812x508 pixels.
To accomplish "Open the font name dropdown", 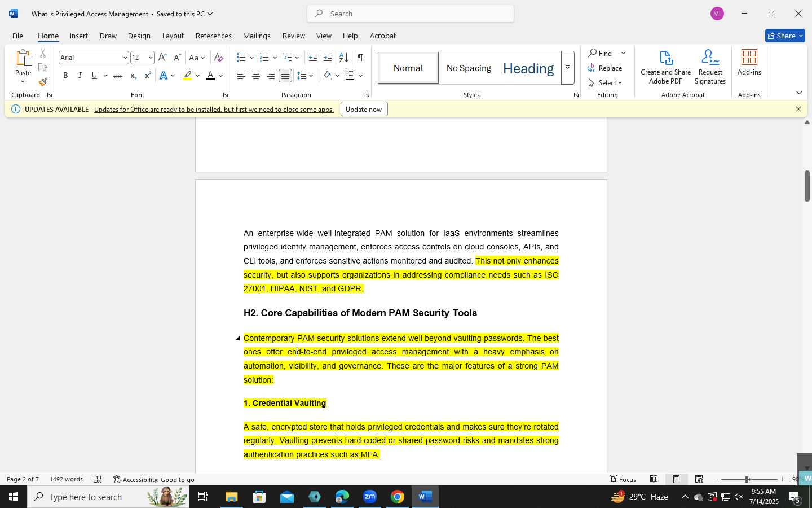I will point(125,58).
